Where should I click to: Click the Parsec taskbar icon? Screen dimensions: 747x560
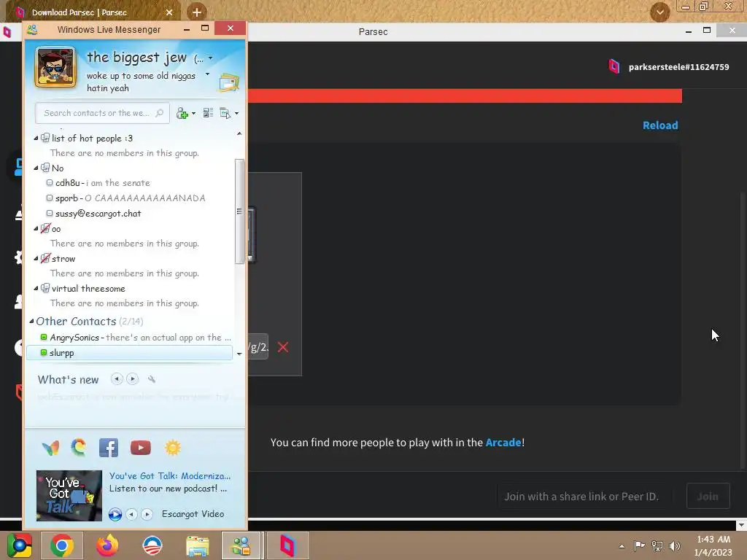point(287,545)
